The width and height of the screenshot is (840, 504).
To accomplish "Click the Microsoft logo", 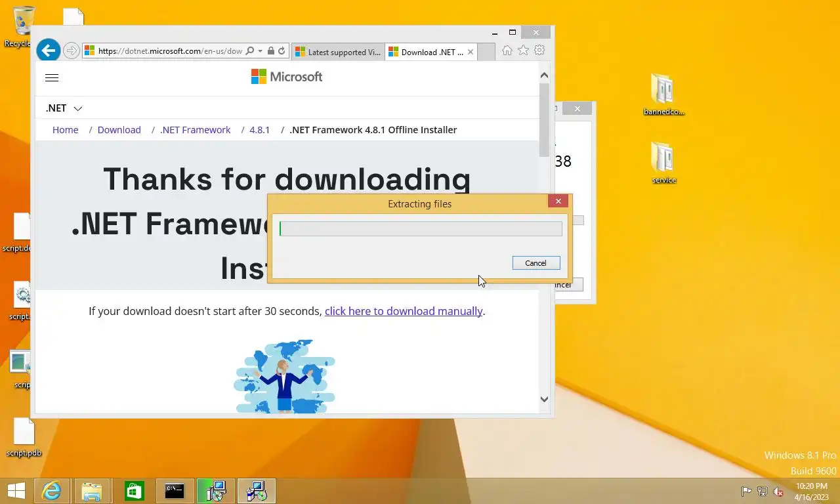I will (287, 77).
